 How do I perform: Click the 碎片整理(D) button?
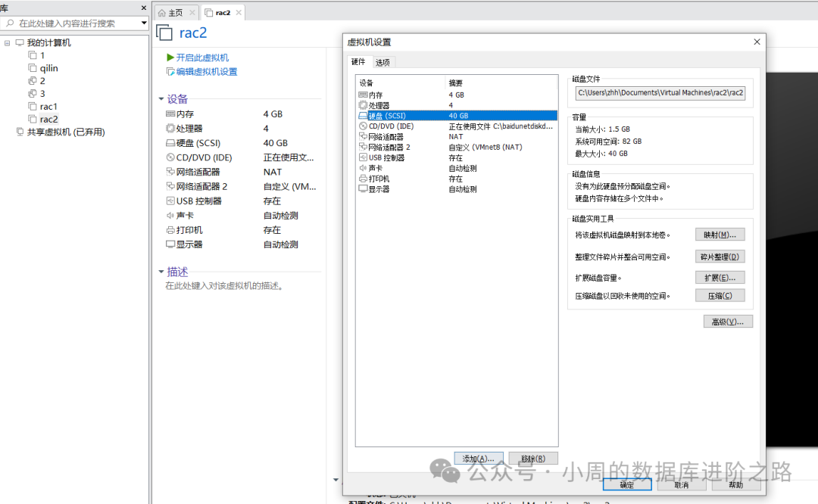pos(720,257)
